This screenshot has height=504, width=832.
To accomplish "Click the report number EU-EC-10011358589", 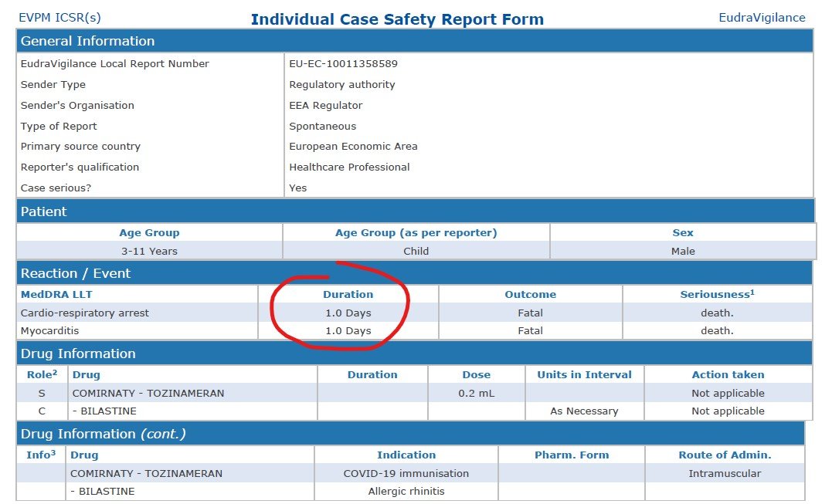I will 343,64.
